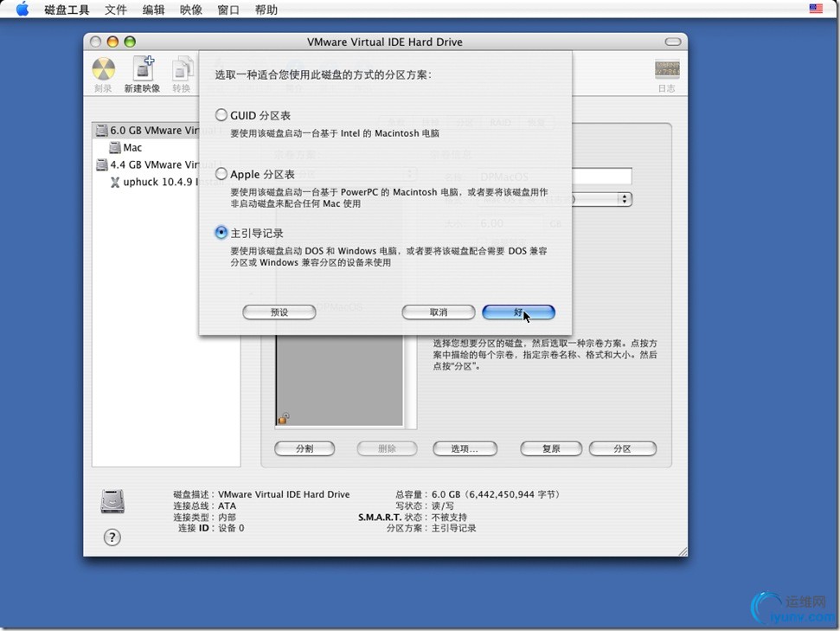The image size is (840, 631).
Task: Click the Mac volume icon in sidebar
Action: pos(115,147)
